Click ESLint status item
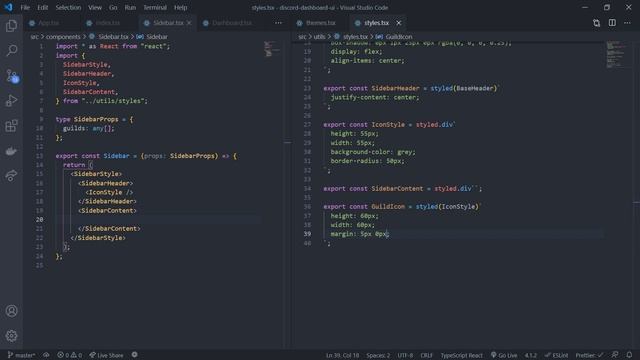 pyautogui.click(x=556, y=355)
